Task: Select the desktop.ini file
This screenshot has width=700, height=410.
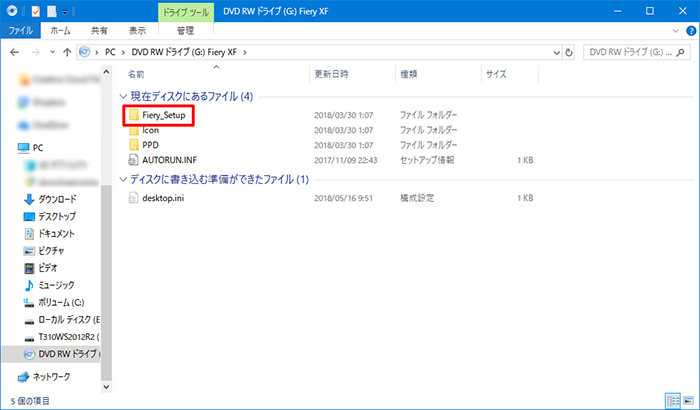Action: coord(157,198)
